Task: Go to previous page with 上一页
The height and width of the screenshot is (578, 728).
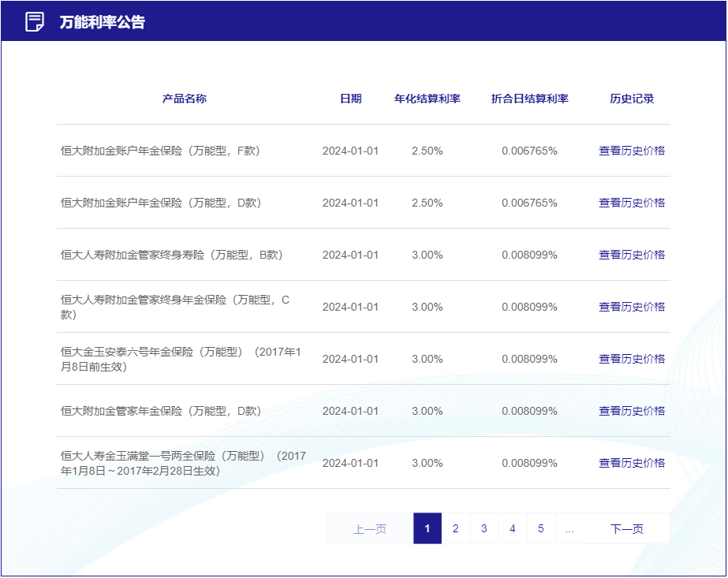Action: 370,528
